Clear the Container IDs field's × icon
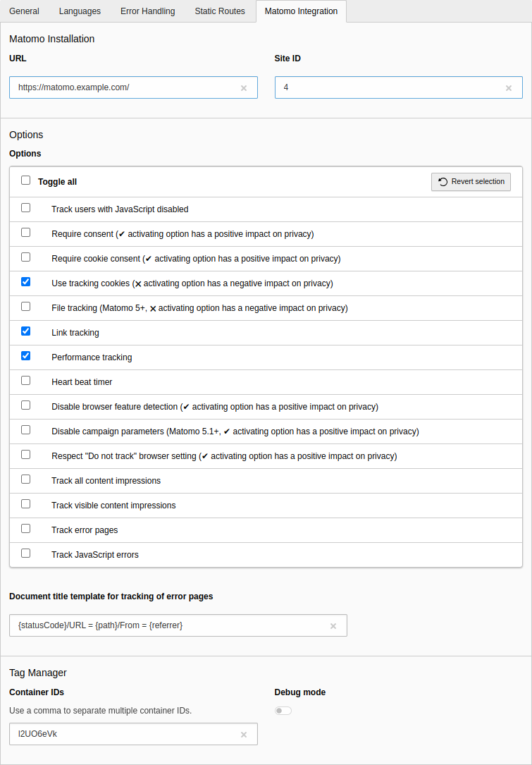532x765 pixels. point(243,734)
